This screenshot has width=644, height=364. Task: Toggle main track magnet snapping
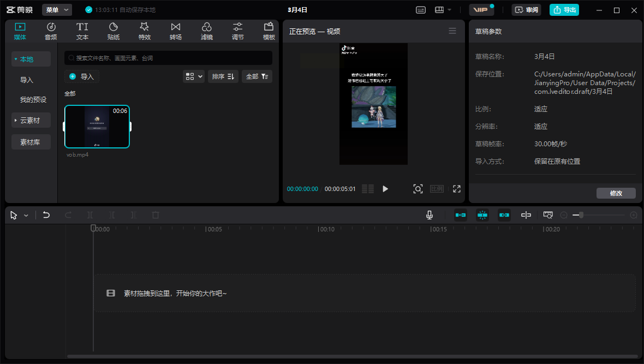point(461,215)
